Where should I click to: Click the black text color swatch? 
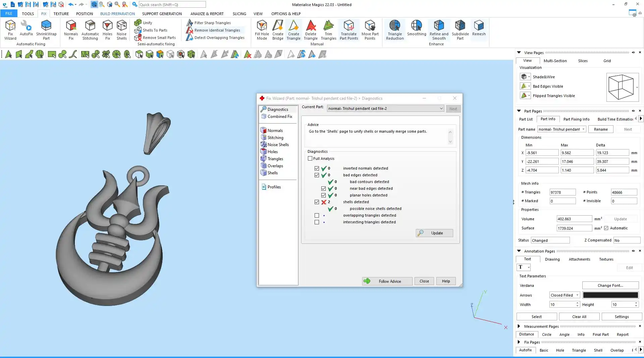[x=610, y=295]
